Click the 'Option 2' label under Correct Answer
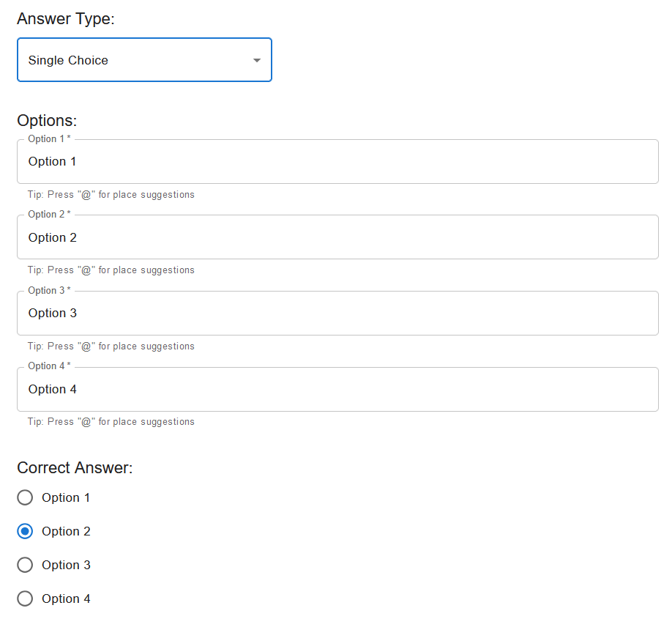 click(x=66, y=532)
